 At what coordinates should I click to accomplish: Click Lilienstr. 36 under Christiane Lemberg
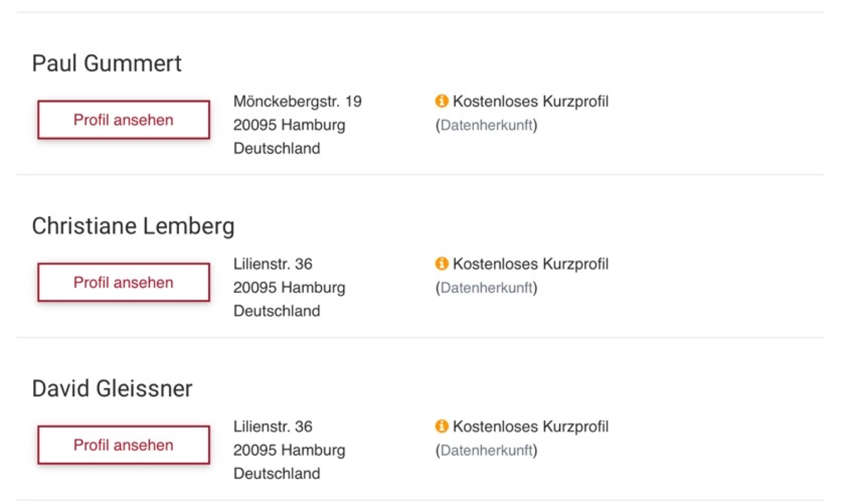click(272, 264)
